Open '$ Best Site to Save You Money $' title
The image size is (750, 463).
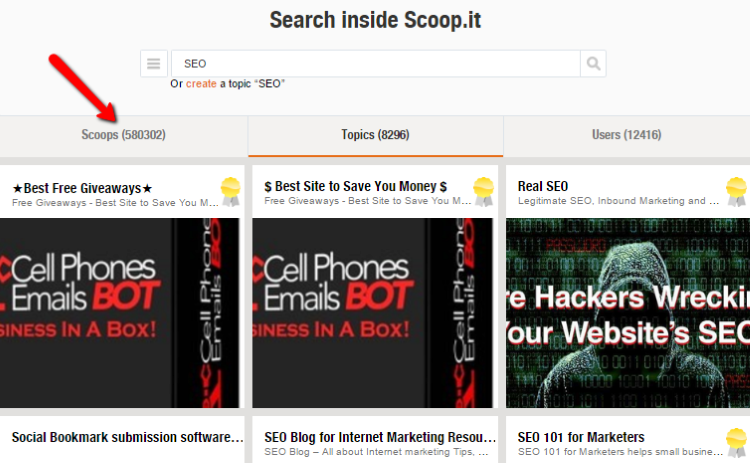[x=355, y=186]
